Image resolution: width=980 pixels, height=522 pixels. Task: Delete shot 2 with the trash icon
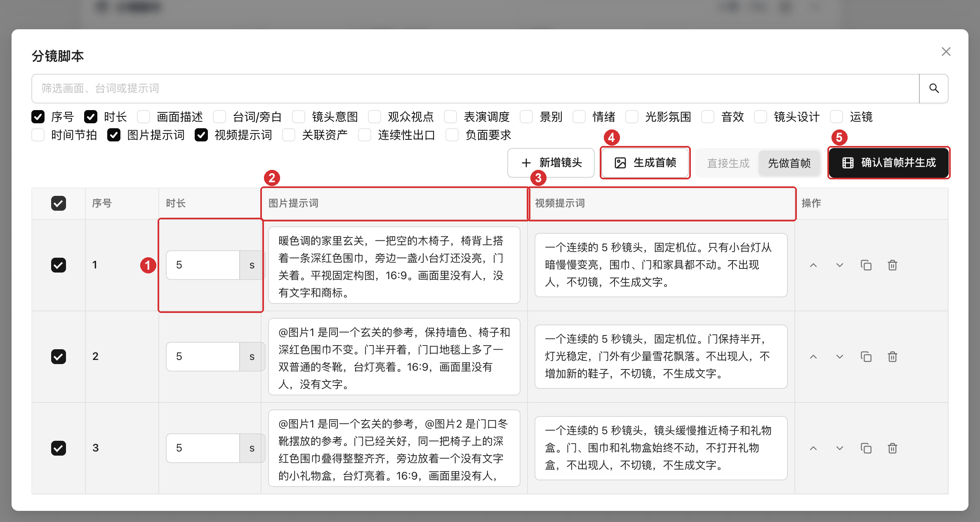893,357
